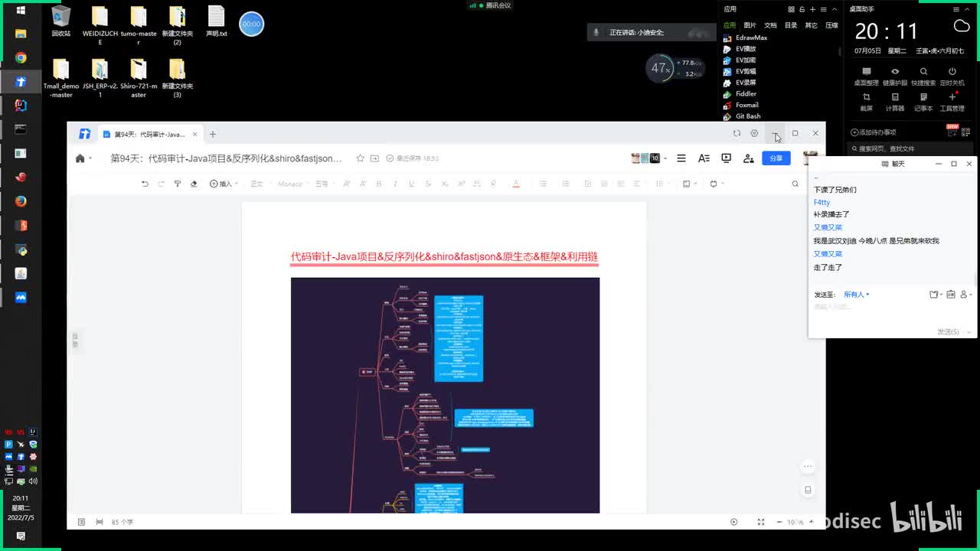
Task: Open the 插入 insert menu
Action: click(223, 184)
